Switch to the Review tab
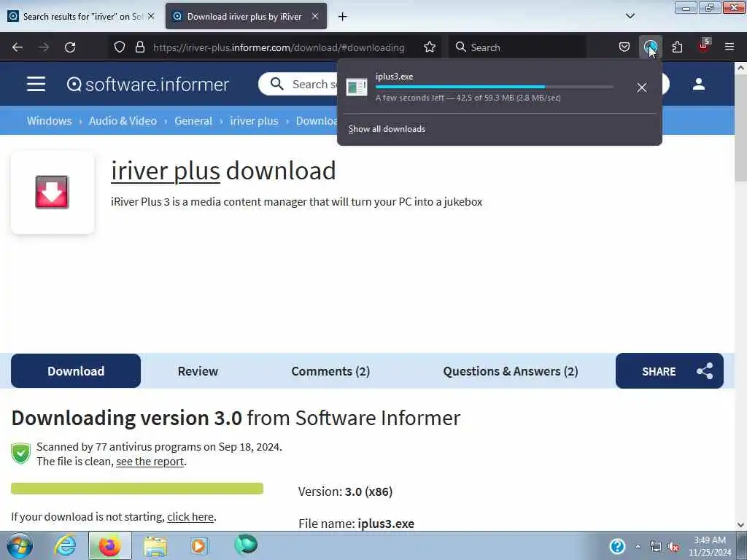The width and height of the screenshot is (747, 560). [198, 371]
